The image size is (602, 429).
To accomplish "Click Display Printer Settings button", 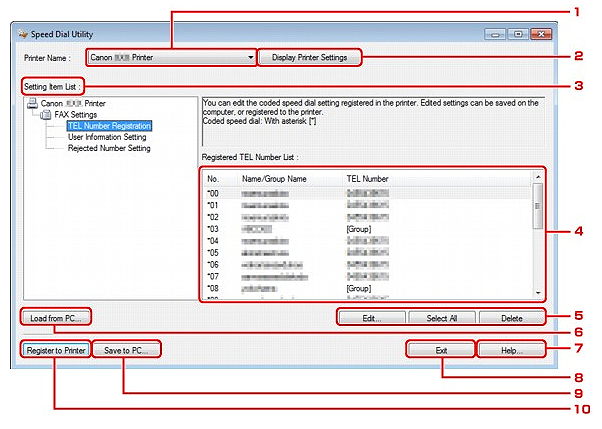I will [309, 57].
